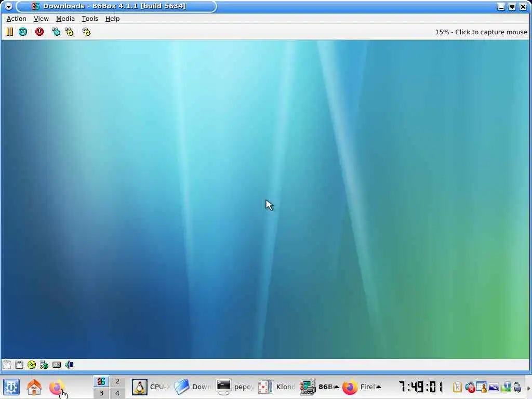
Task: Send Ctrl+Alt+Del using the toolbar icon
Action: pos(56,32)
